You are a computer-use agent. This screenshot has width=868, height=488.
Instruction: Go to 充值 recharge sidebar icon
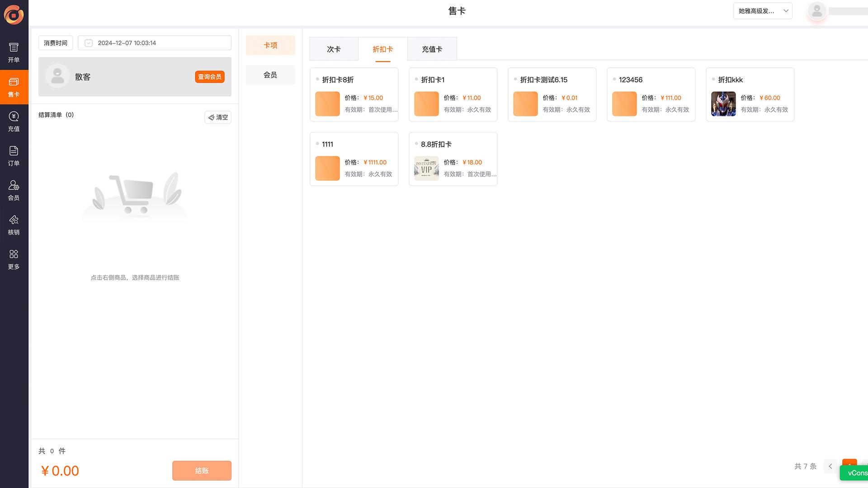pos(14,122)
